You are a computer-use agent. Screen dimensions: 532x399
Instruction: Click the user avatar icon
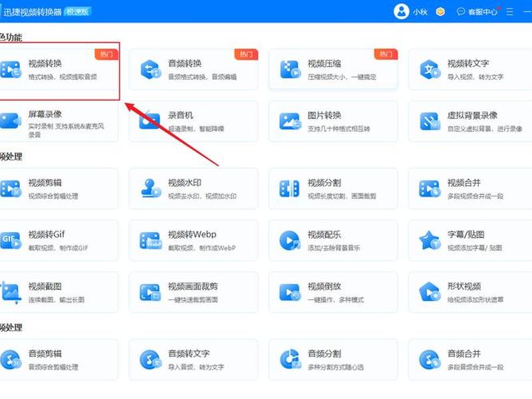(x=402, y=11)
